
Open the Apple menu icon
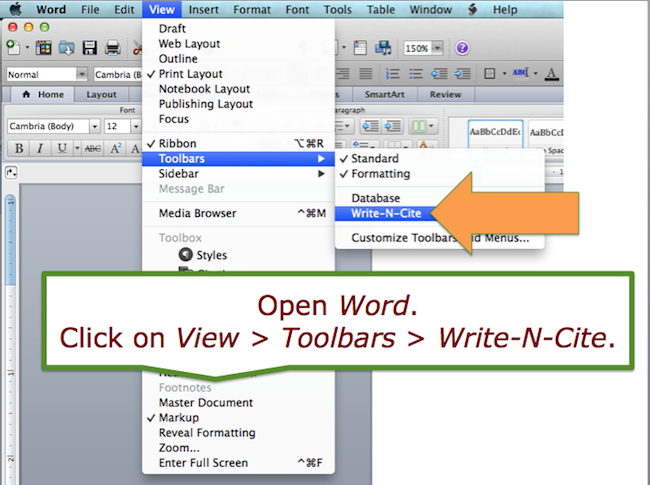click(15, 9)
